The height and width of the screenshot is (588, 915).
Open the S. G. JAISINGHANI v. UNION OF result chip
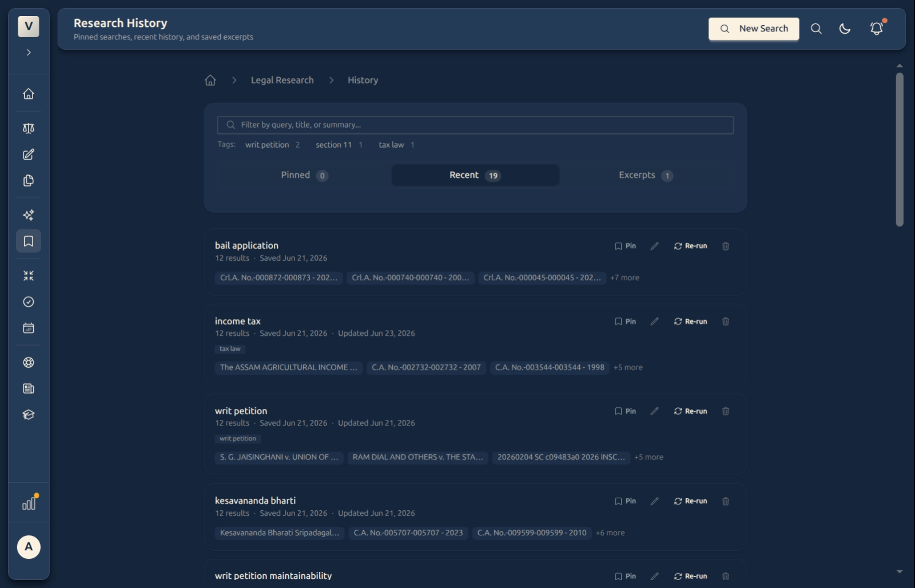(x=279, y=457)
